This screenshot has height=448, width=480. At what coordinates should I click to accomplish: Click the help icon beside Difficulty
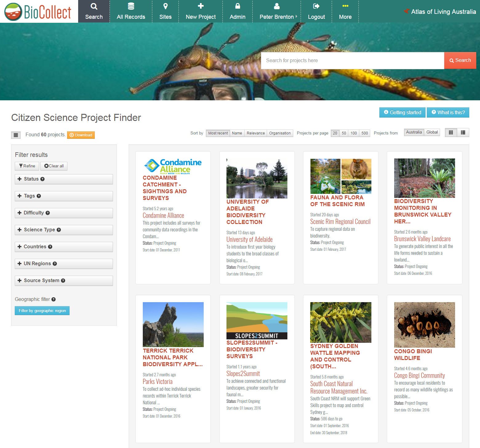click(x=48, y=213)
